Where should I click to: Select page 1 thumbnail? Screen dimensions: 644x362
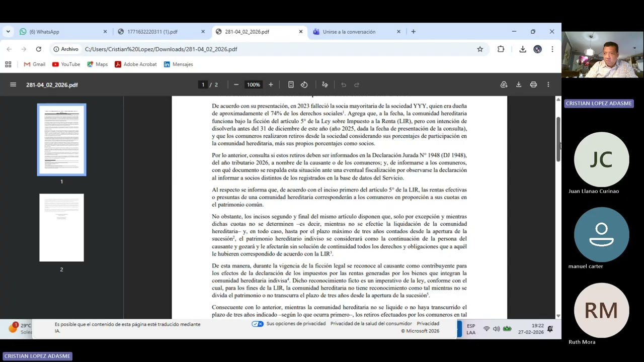click(x=61, y=140)
